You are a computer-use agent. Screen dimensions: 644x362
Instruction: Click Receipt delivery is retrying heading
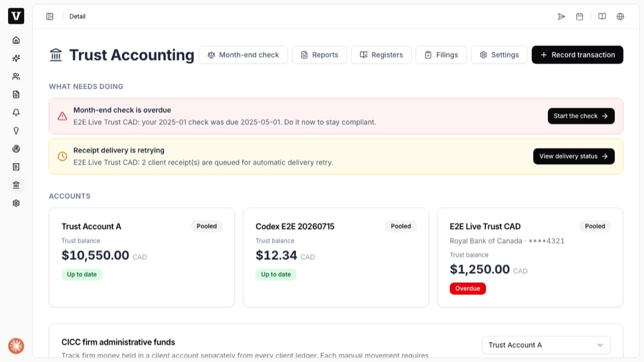point(119,151)
